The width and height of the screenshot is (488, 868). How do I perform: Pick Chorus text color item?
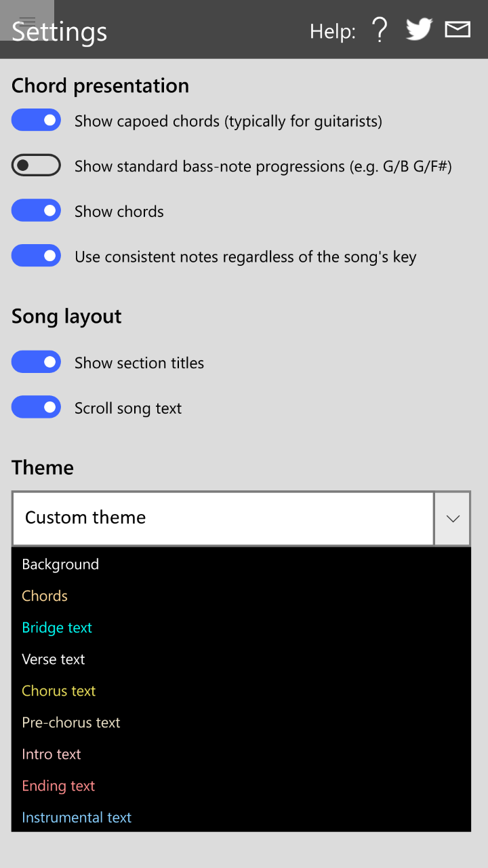pyautogui.click(x=59, y=691)
